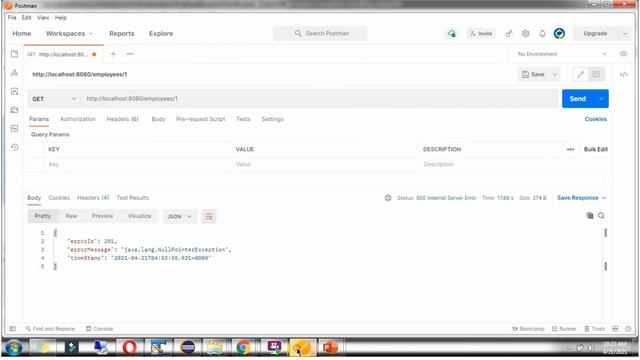
Task: Open the Cookies link
Action: pos(596,119)
